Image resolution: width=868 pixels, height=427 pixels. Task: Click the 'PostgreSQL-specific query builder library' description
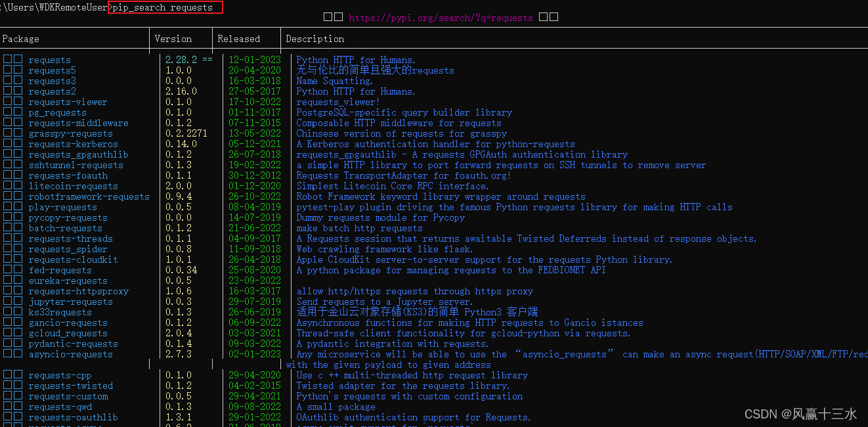pyautogui.click(x=404, y=112)
